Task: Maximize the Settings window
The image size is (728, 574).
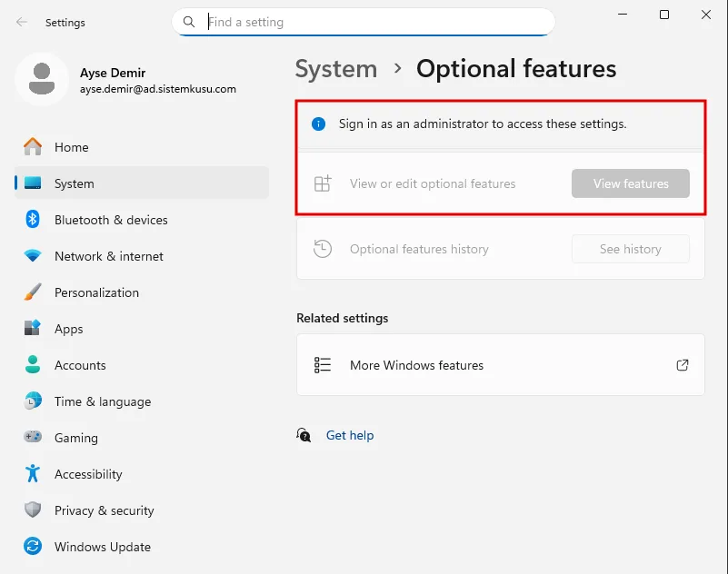Action: tap(664, 15)
